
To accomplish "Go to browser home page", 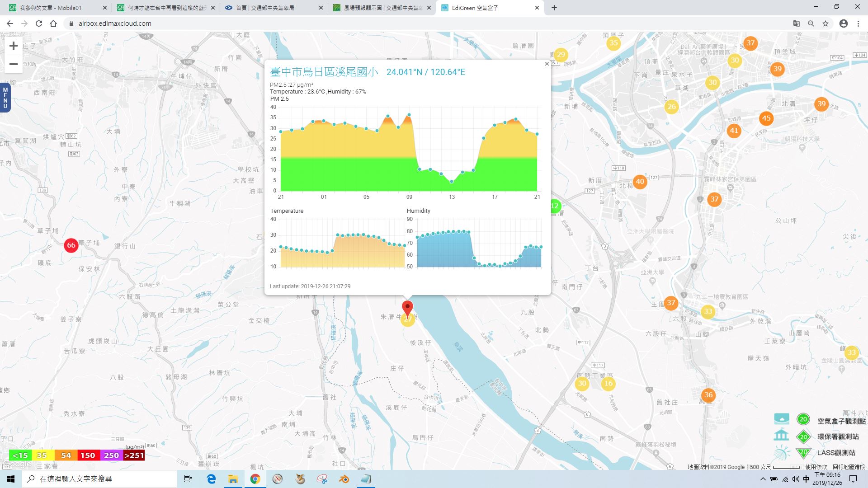I will [53, 23].
